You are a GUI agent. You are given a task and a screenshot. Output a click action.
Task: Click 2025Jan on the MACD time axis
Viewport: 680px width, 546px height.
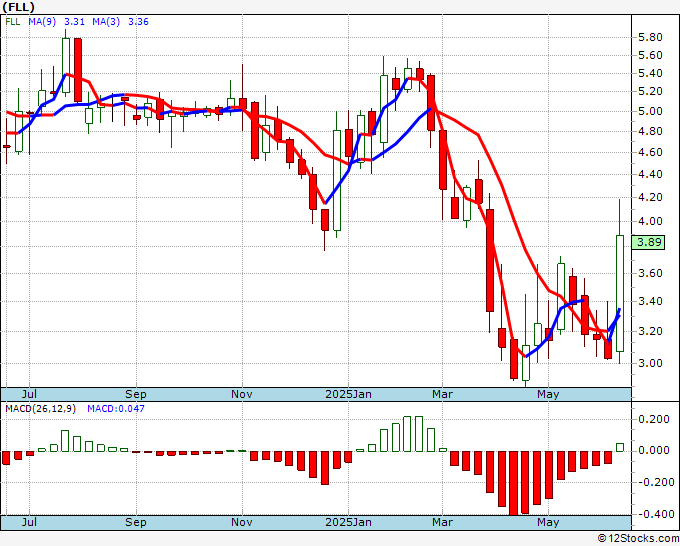pos(348,522)
